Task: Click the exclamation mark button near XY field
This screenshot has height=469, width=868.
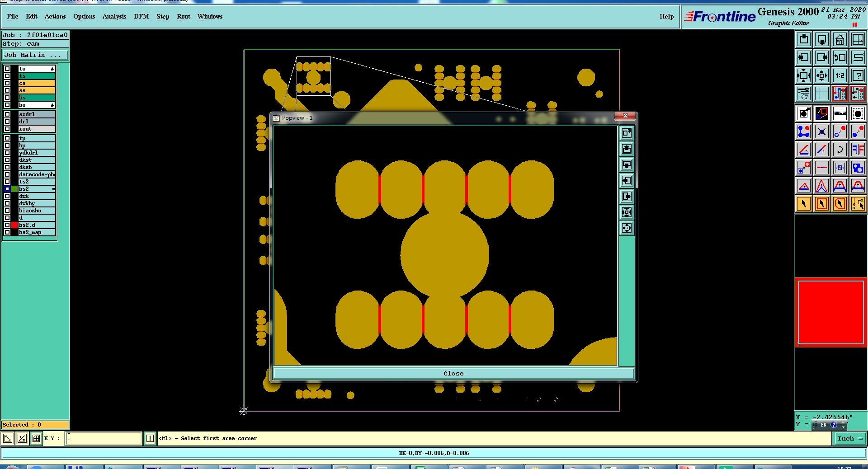Action: tap(150, 438)
